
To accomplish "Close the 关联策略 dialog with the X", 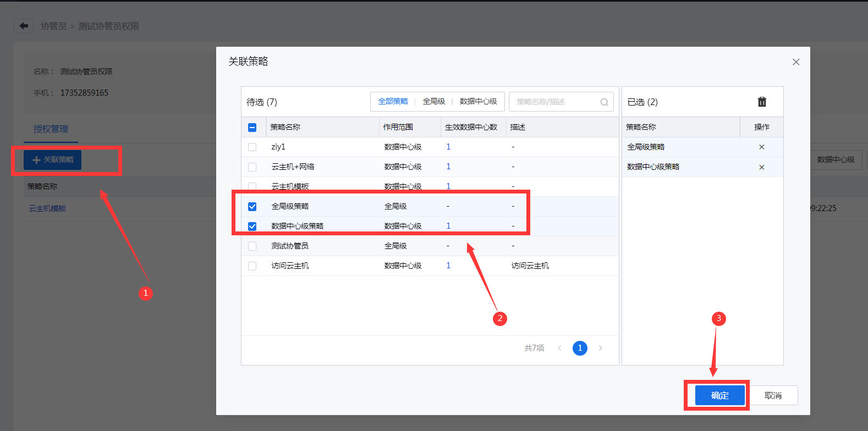I will click(795, 62).
